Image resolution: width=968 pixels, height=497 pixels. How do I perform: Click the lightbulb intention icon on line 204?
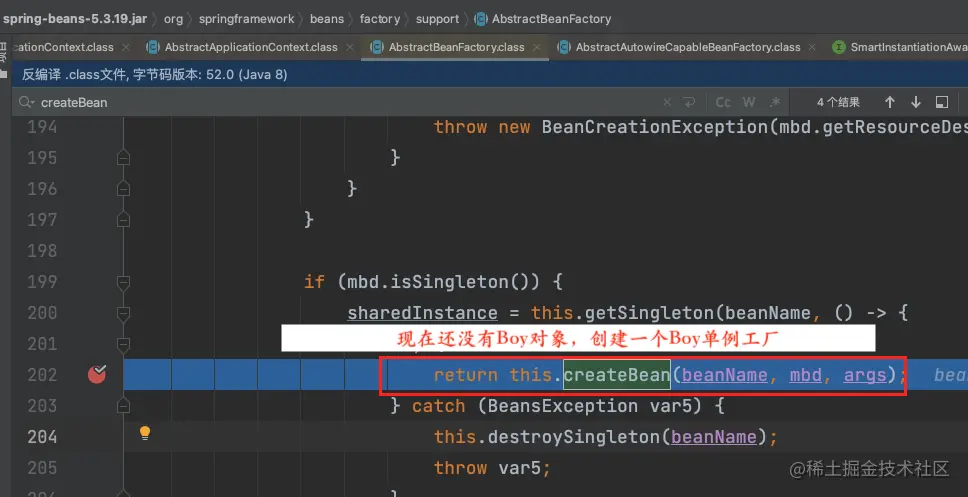pos(145,433)
